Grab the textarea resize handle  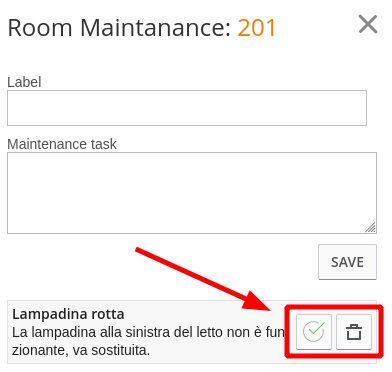click(x=371, y=228)
